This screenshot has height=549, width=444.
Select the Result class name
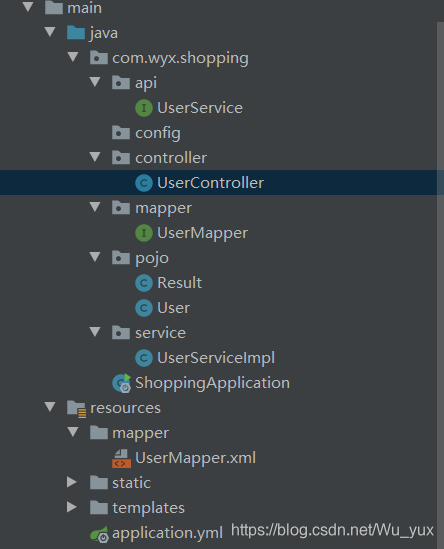click(179, 283)
